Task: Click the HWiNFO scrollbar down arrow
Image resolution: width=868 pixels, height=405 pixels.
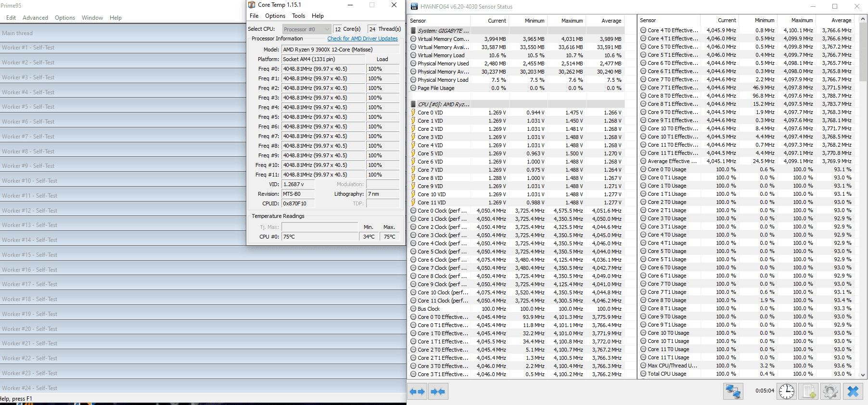Action: pyautogui.click(x=863, y=375)
